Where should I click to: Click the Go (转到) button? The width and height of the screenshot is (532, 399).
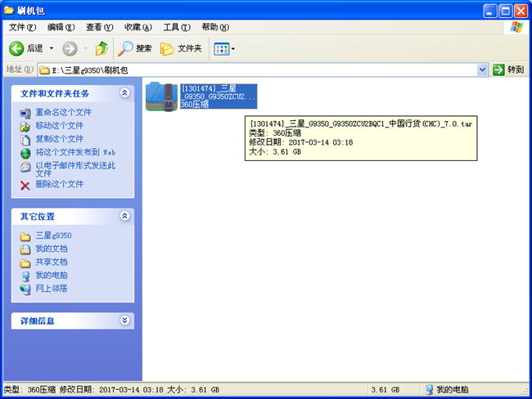tap(508, 70)
